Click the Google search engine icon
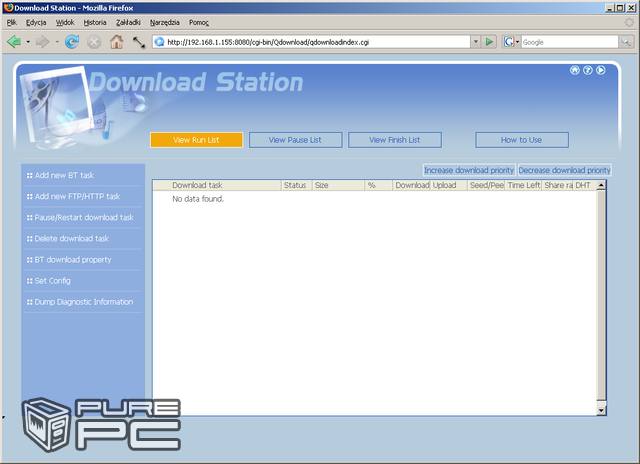Viewport: 640px width, 464px height. 509,42
